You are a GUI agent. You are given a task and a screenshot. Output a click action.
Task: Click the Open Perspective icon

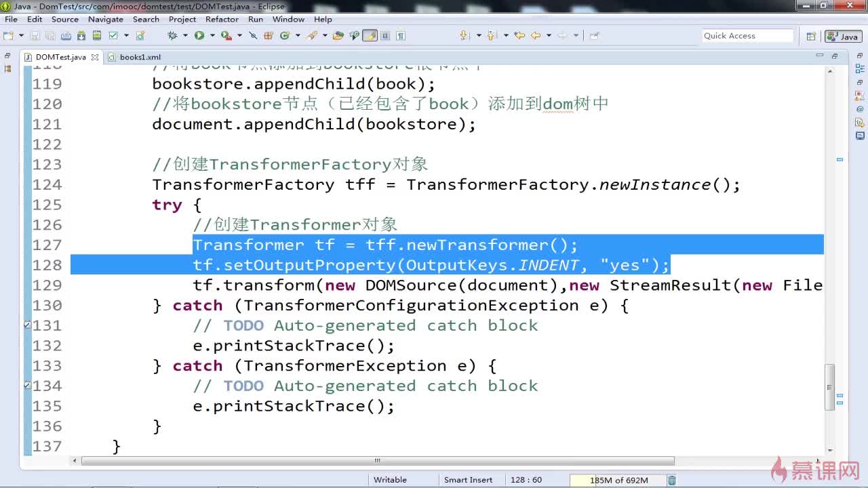tap(811, 36)
